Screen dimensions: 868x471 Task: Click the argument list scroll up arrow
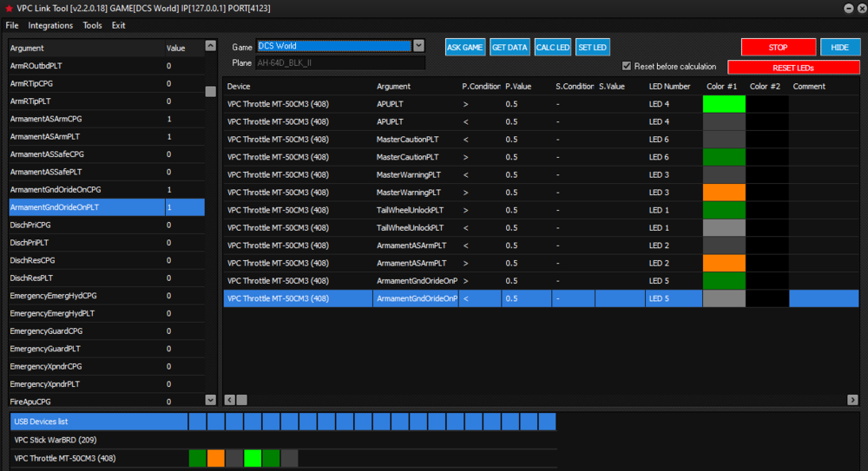(x=210, y=46)
